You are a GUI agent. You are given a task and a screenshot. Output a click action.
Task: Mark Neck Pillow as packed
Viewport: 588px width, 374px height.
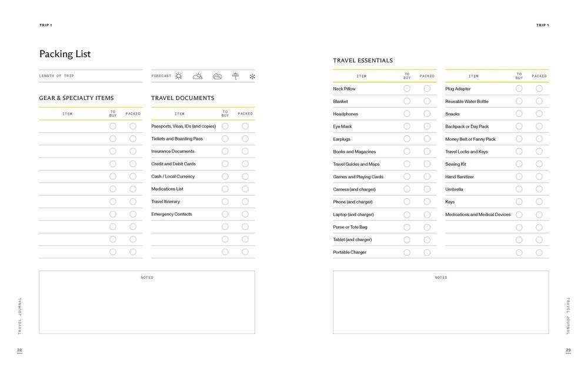click(427, 89)
